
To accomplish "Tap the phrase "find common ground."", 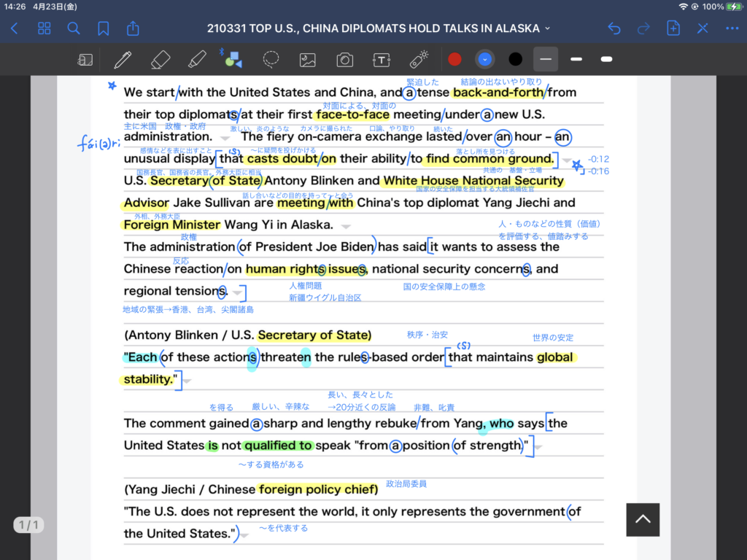I will tap(490, 158).
